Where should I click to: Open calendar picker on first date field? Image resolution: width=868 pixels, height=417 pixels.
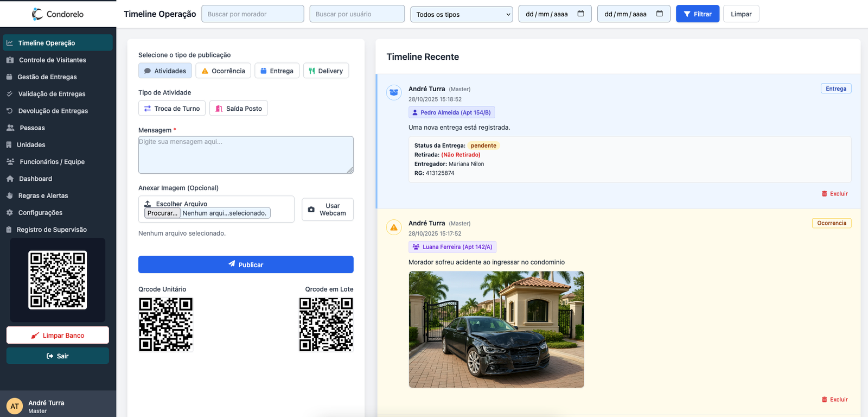pyautogui.click(x=580, y=14)
